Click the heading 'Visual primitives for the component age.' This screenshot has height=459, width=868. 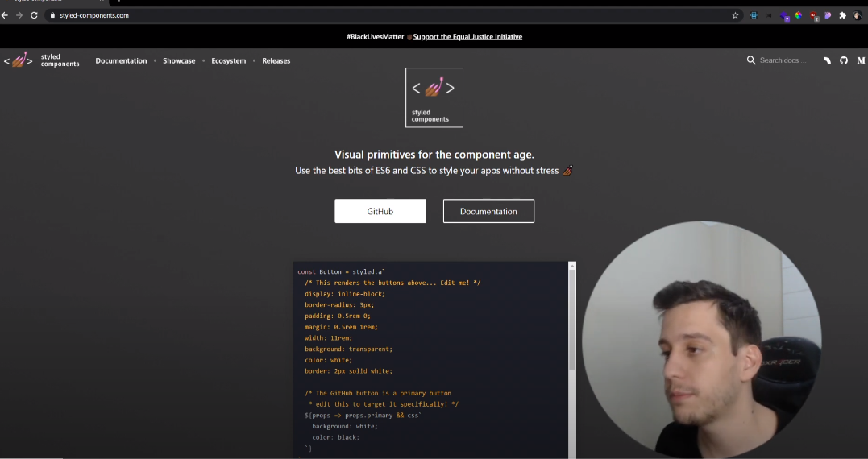[434, 155]
